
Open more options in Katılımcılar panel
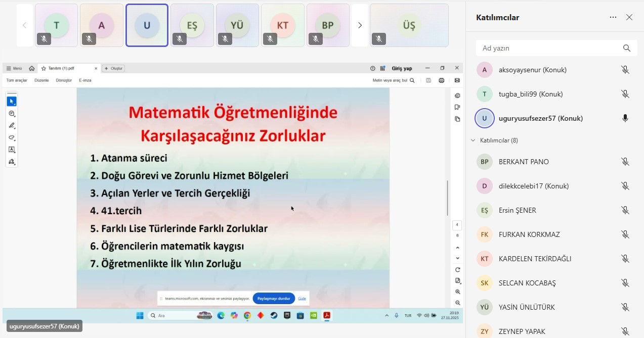coord(613,17)
